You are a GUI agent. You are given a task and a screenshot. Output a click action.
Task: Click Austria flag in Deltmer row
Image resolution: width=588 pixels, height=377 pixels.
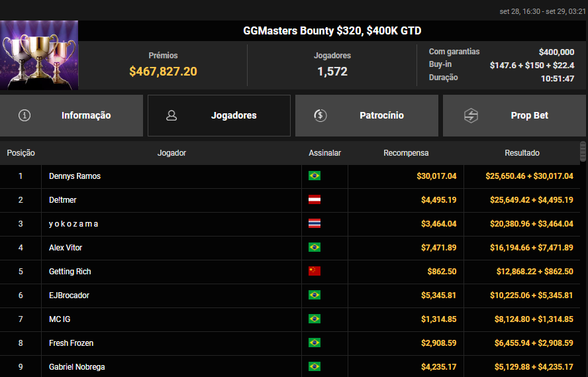pyautogui.click(x=315, y=200)
